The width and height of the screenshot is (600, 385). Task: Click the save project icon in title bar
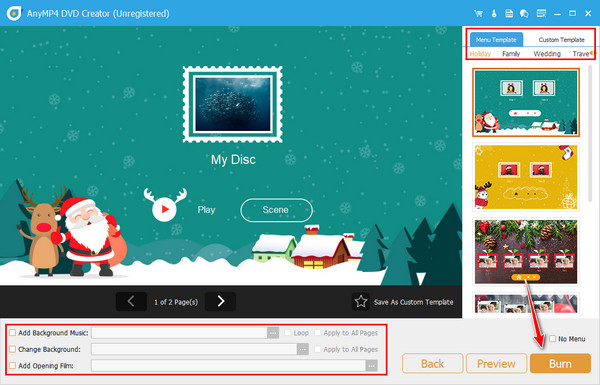[x=509, y=14]
